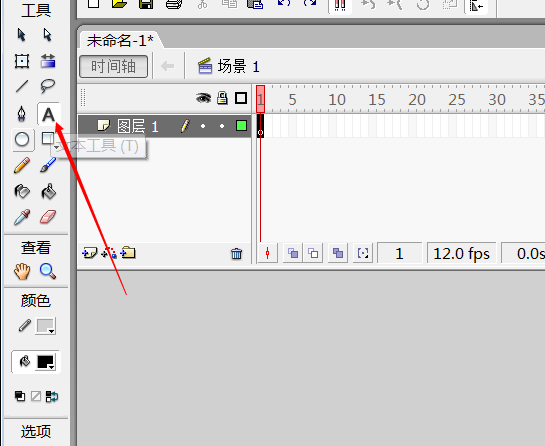Select the Text tool marked A
Image resolution: width=545 pixels, height=446 pixels.
point(48,114)
